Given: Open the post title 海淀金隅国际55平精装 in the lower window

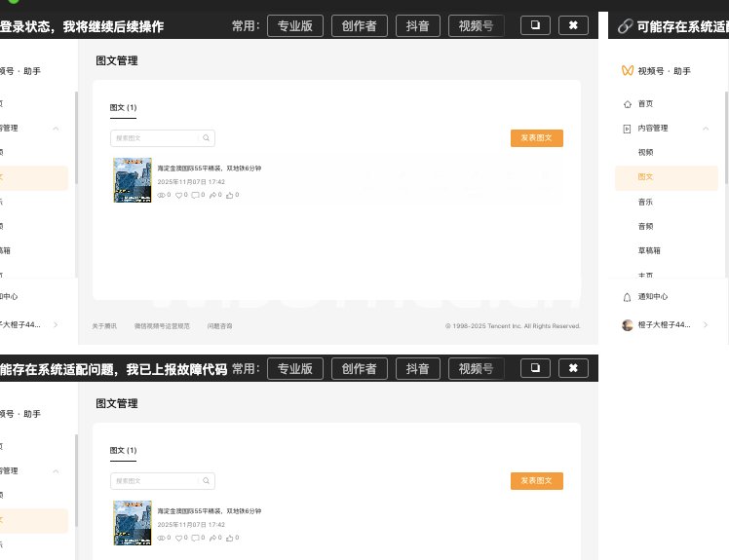Looking at the screenshot, I should (x=210, y=511).
